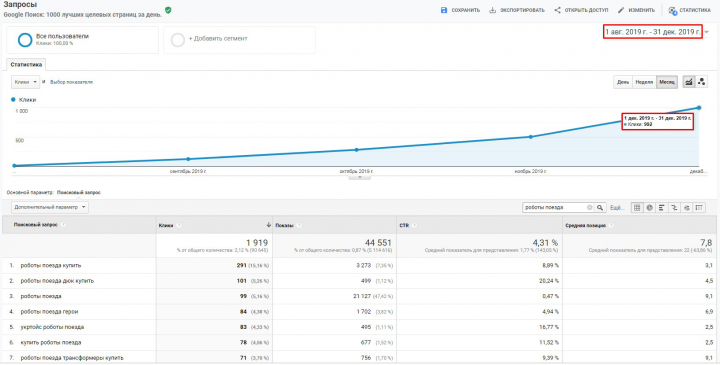The height and width of the screenshot is (365, 720).
Task: Click the 20,24 % CTR cell
Action: [549, 281]
